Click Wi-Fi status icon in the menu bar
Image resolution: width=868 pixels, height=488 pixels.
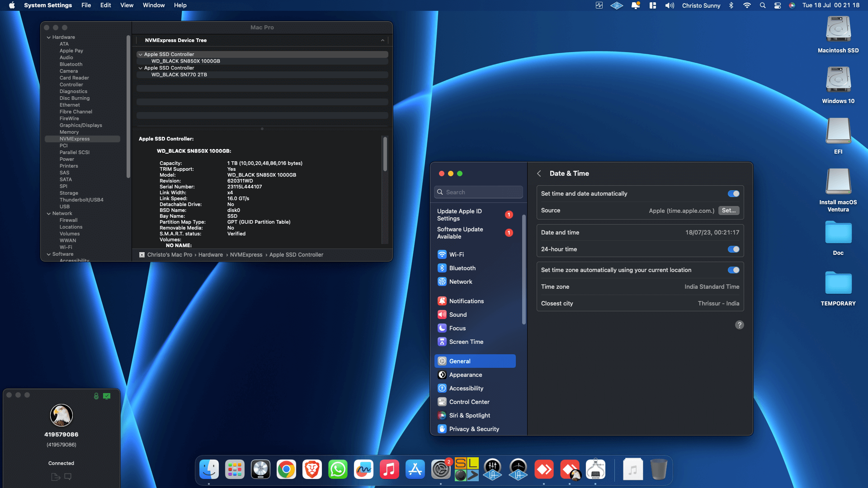[x=747, y=5]
